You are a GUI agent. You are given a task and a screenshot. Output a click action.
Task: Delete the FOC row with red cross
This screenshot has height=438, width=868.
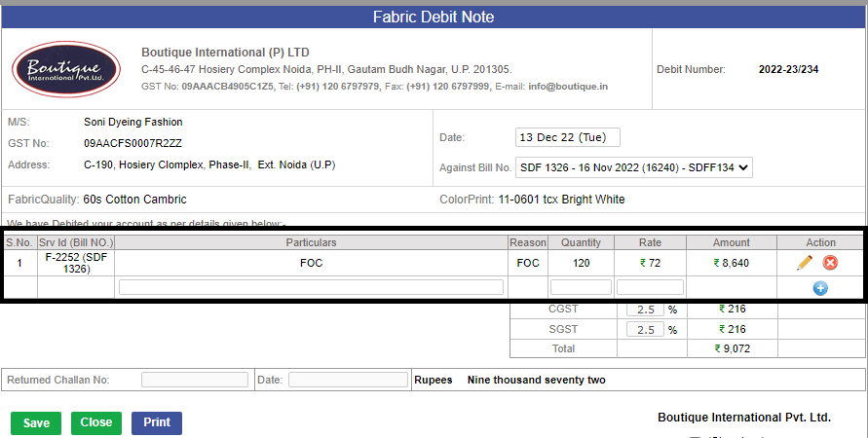tap(830, 263)
